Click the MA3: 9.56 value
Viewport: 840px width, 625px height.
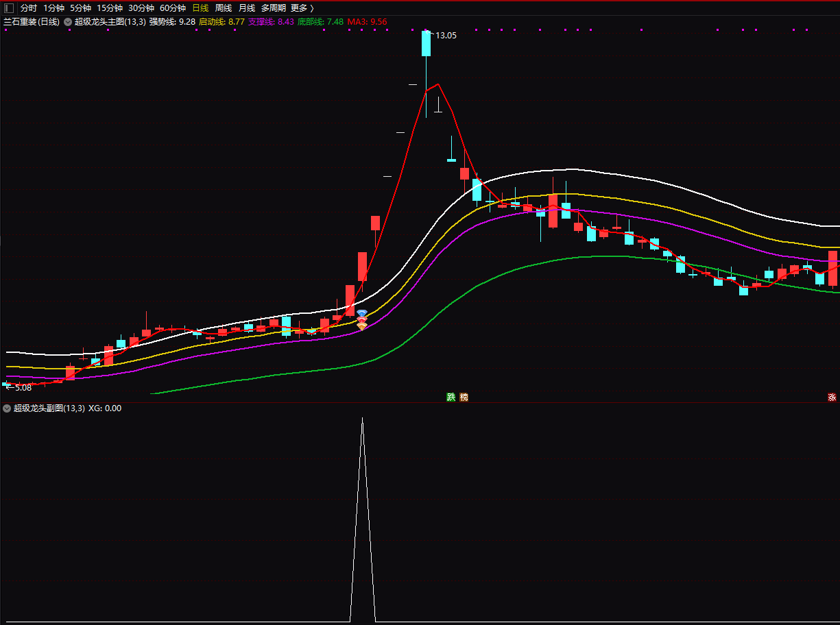[367, 22]
